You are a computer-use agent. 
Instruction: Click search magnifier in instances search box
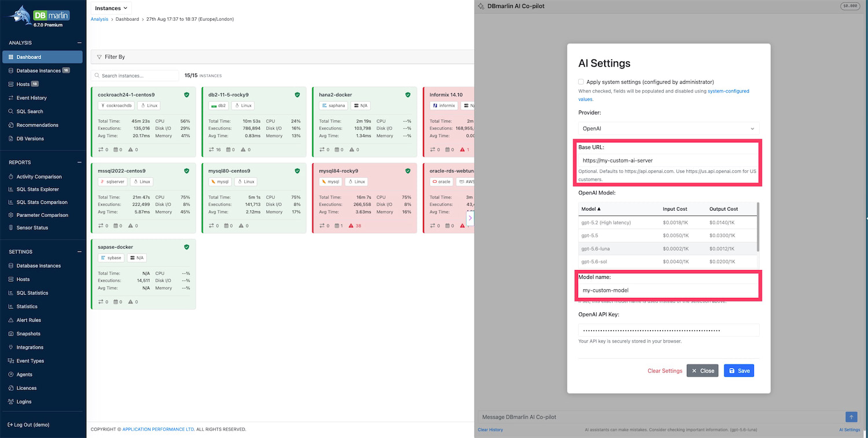pos(97,76)
